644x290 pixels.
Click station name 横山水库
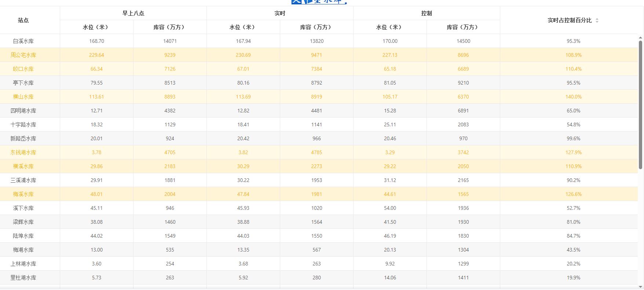(x=23, y=97)
